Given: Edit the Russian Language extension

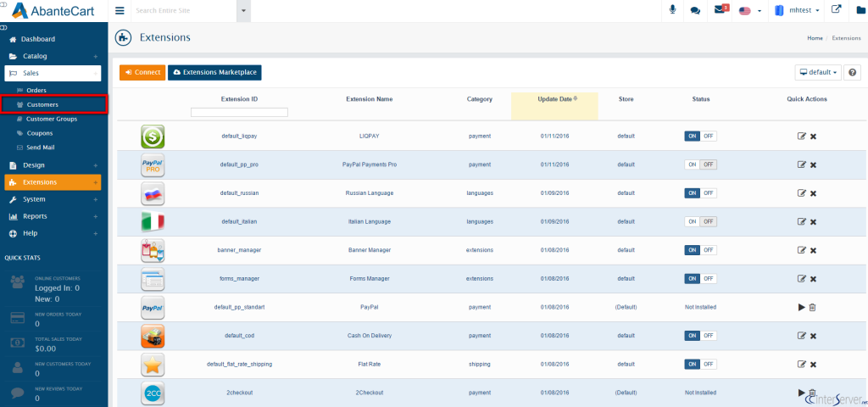Looking at the screenshot, I should coord(801,193).
